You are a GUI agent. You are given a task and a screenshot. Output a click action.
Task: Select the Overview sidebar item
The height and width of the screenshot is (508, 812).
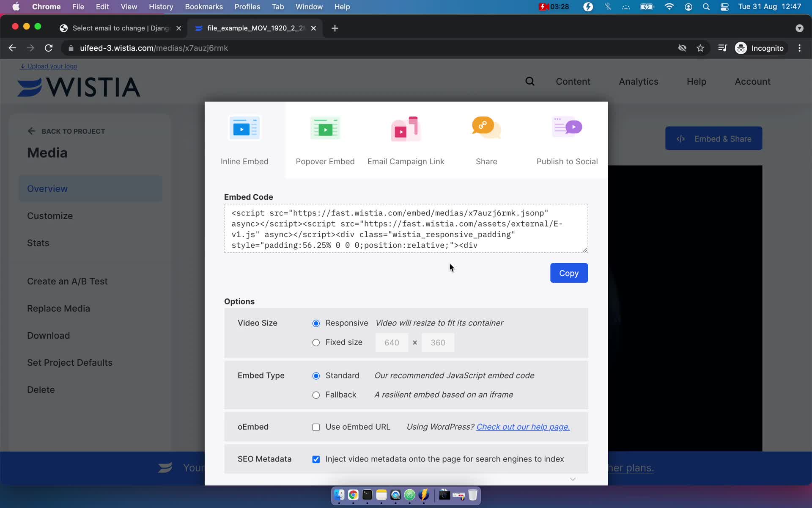pos(91,189)
